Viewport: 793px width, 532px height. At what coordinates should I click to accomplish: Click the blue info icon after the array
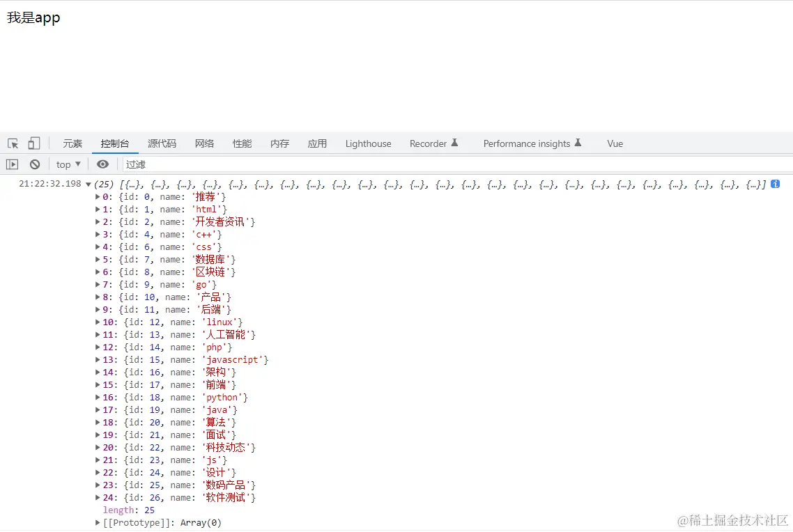[775, 184]
